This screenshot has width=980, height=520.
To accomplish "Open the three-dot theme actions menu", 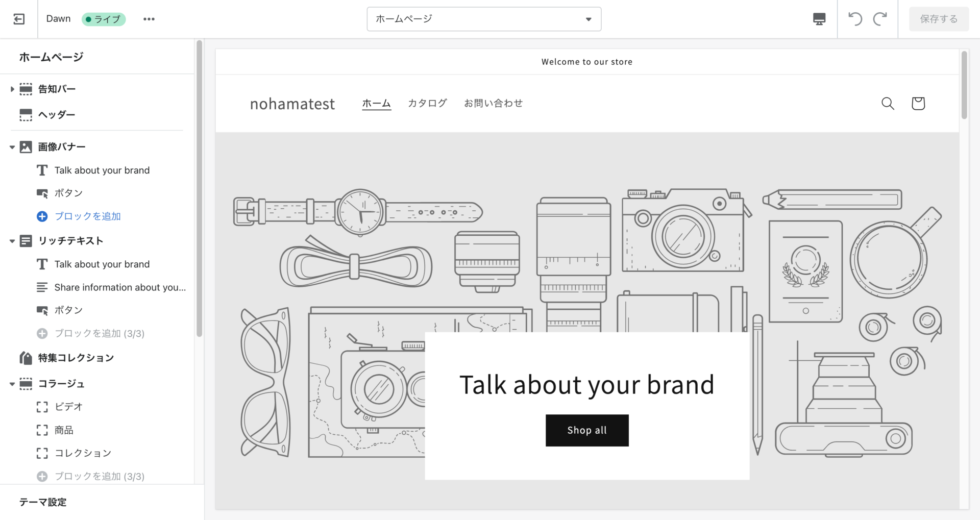I will click(x=149, y=19).
